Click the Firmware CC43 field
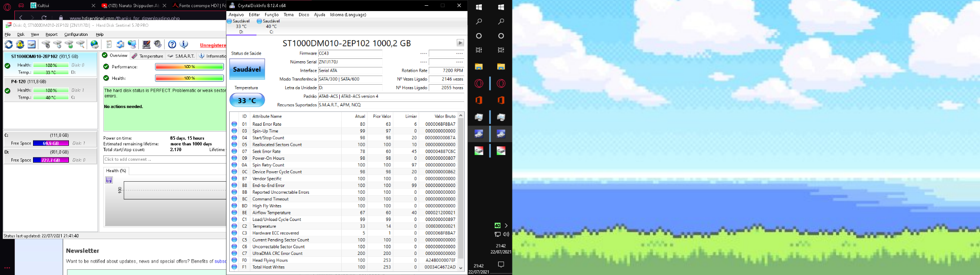980x275 pixels. coord(350,53)
